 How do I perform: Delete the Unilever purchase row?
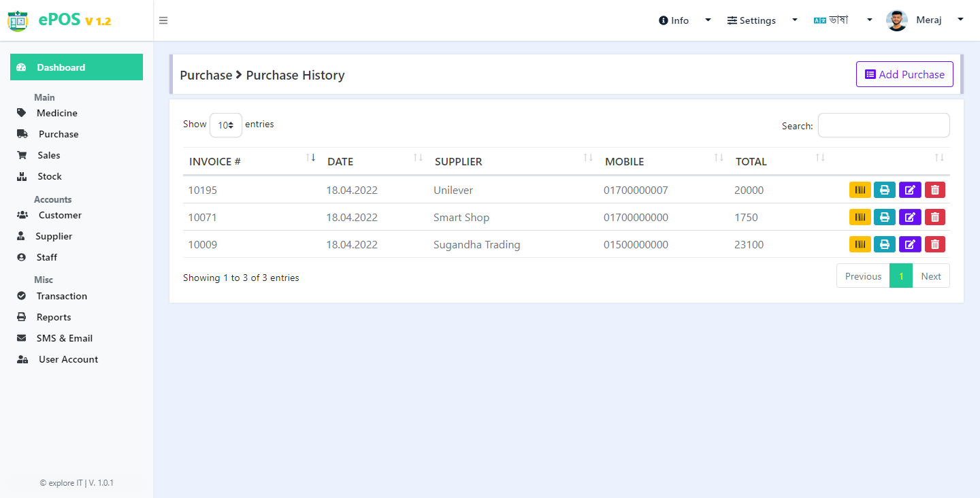tap(935, 190)
